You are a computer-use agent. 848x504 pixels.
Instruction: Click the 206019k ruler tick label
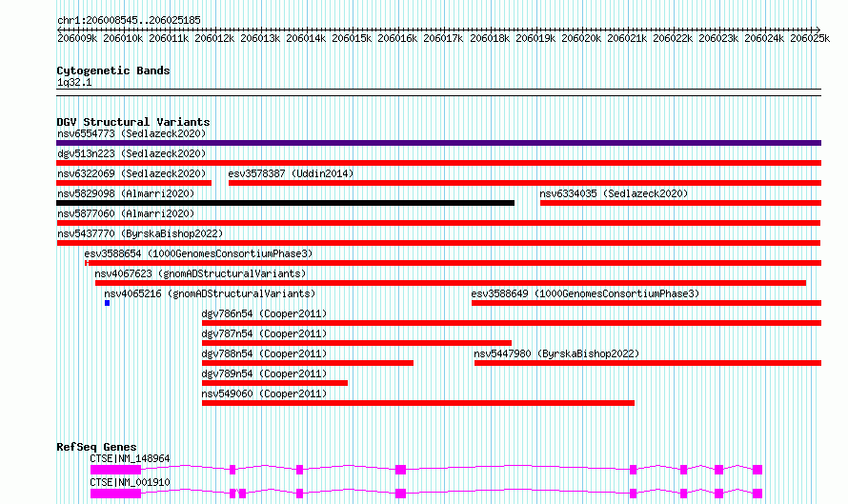tap(535, 38)
